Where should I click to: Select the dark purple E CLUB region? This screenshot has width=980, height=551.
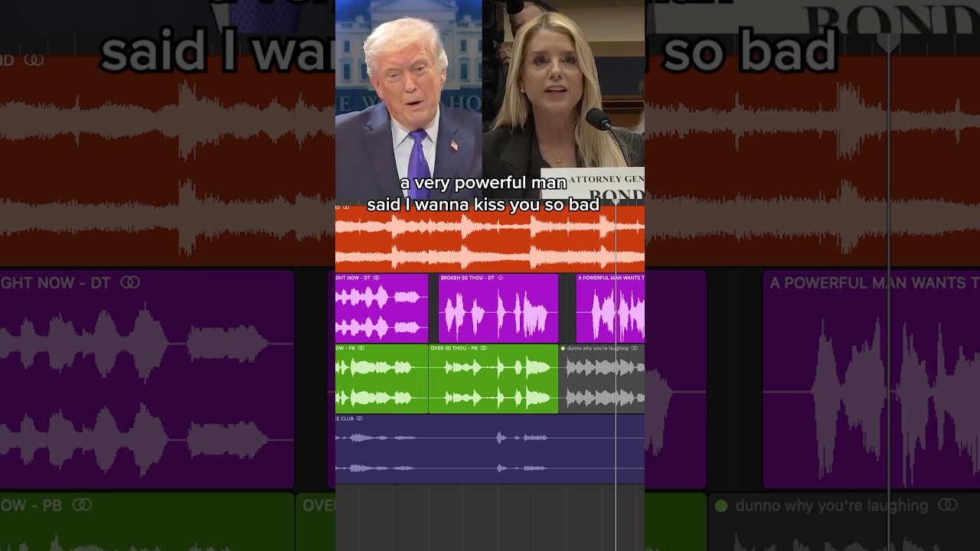click(x=490, y=449)
